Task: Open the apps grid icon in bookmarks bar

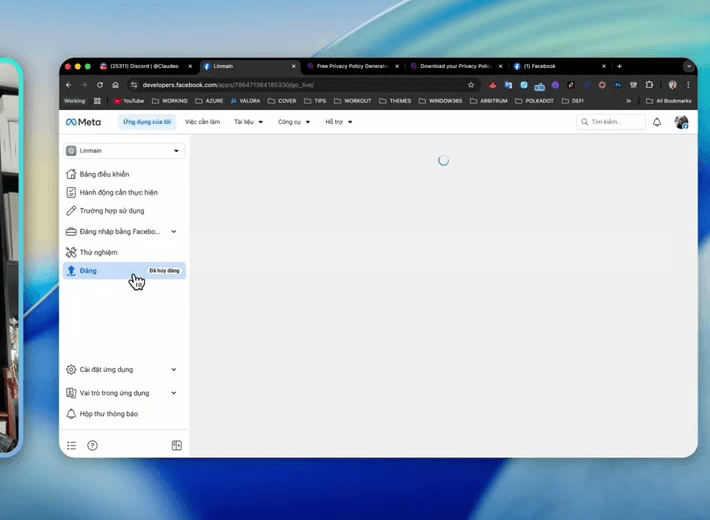Action: (x=97, y=101)
